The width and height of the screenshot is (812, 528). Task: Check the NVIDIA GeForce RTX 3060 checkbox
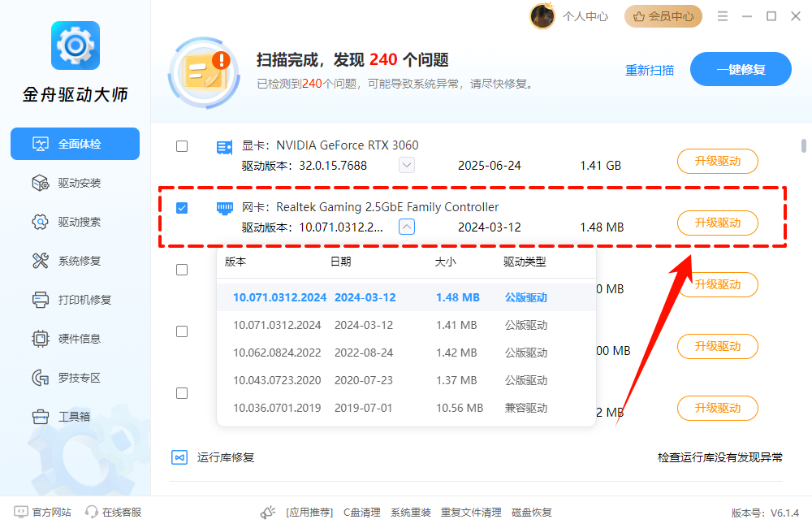click(x=182, y=146)
